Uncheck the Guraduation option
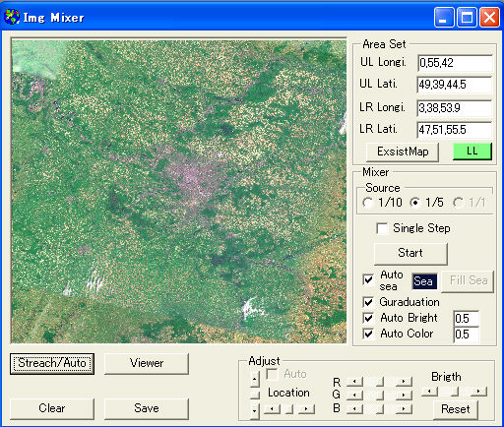The image size is (504, 427). (368, 302)
